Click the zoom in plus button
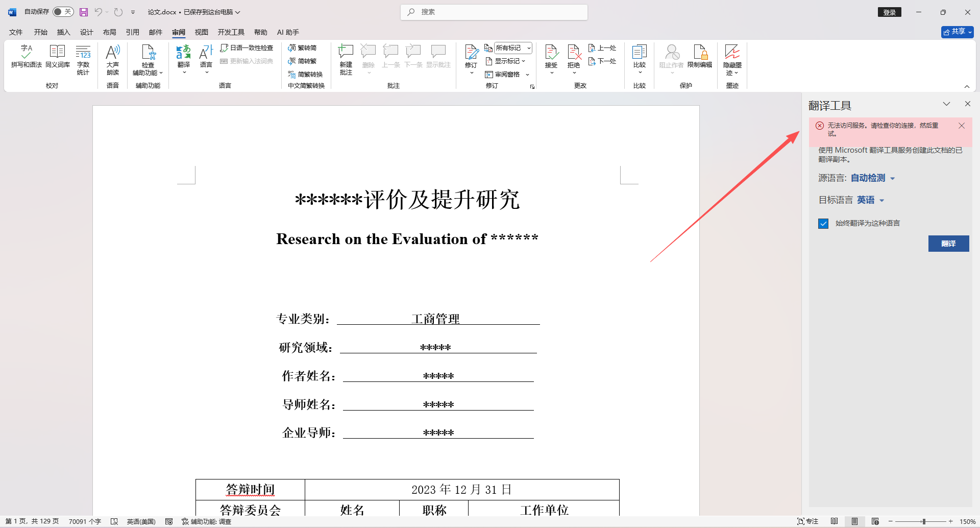The image size is (980, 528). tap(951, 521)
